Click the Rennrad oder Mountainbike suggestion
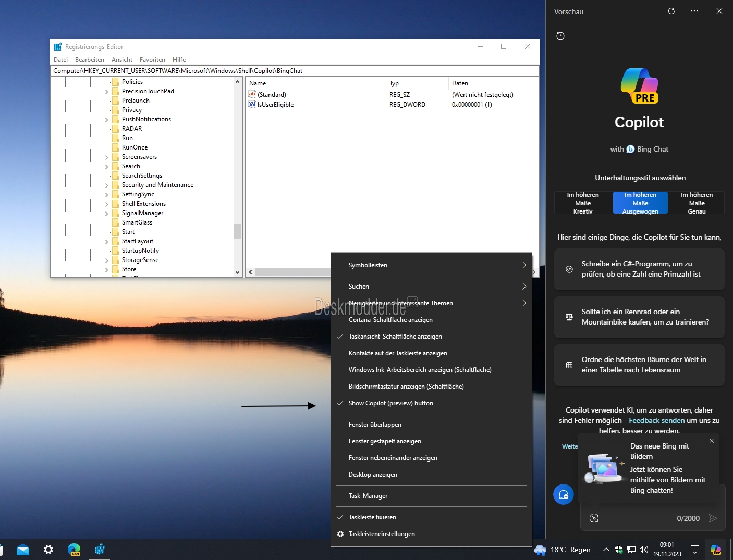Screen dimensions: 733x560 (x=639, y=317)
